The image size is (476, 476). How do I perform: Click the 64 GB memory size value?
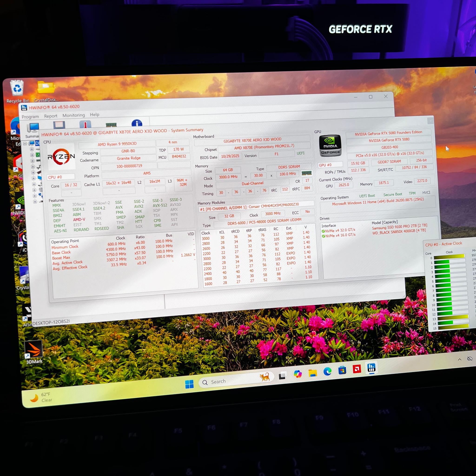[x=228, y=170]
